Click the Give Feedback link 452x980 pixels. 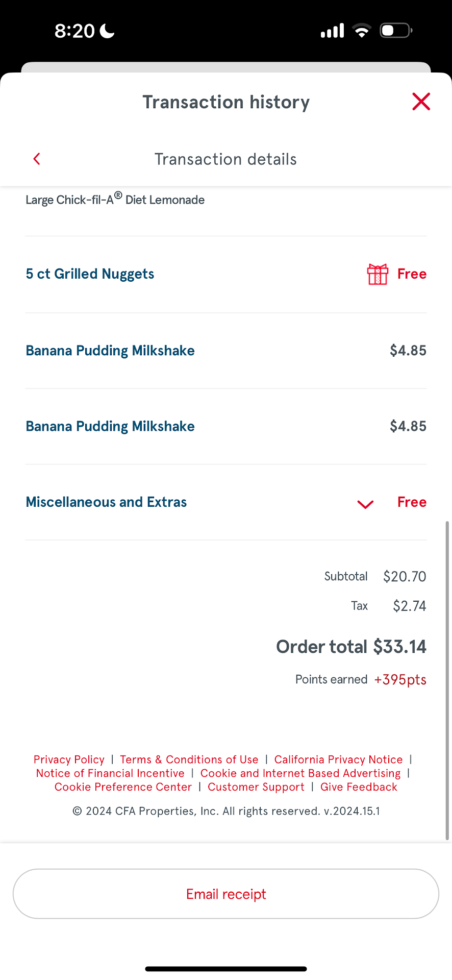359,787
